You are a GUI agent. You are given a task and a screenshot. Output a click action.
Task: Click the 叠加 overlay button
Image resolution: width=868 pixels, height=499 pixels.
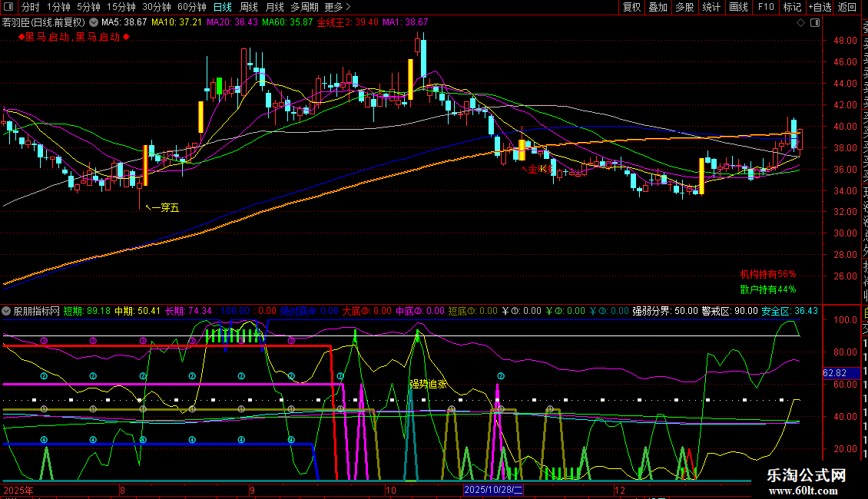point(658,8)
